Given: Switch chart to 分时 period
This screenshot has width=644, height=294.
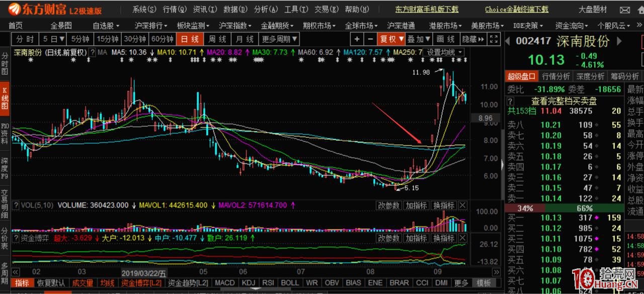Looking at the screenshot, I should pos(25,39).
